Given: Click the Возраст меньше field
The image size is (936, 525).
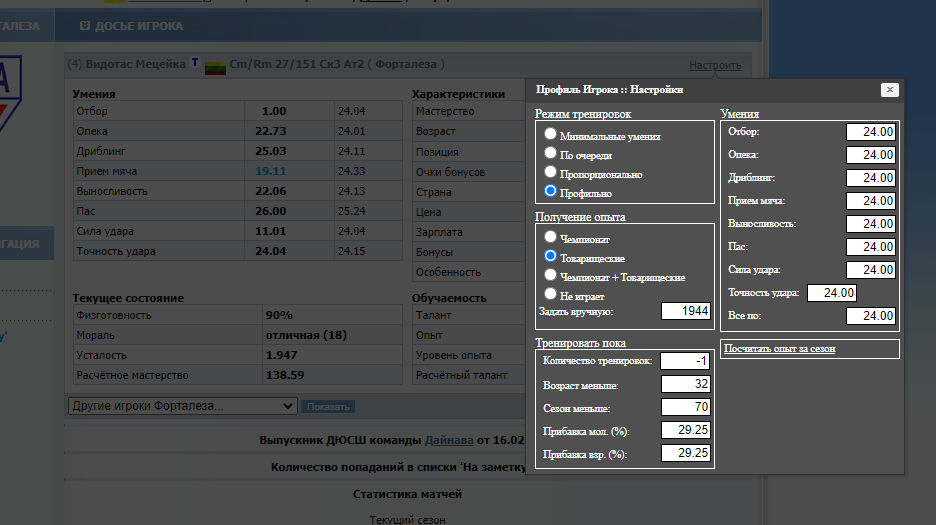Looking at the screenshot, I should coord(685,384).
